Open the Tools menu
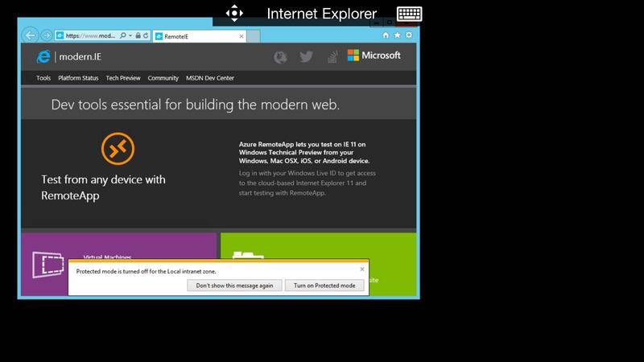This screenshot has height=362, width=644. pyautogui.click(x=43, y=78)
